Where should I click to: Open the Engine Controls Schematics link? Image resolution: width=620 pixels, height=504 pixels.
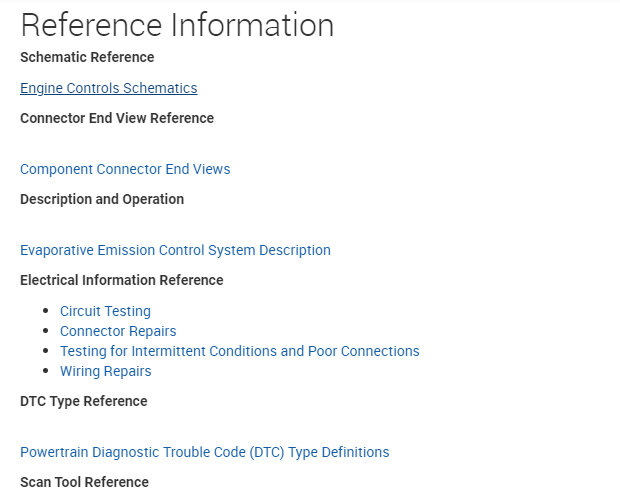(x=108, y=88)
